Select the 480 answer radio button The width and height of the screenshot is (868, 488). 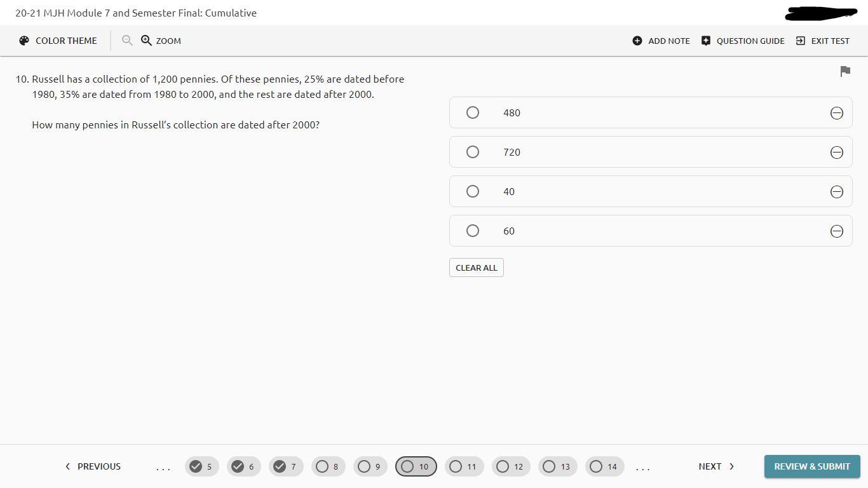[x=473, y=112]
